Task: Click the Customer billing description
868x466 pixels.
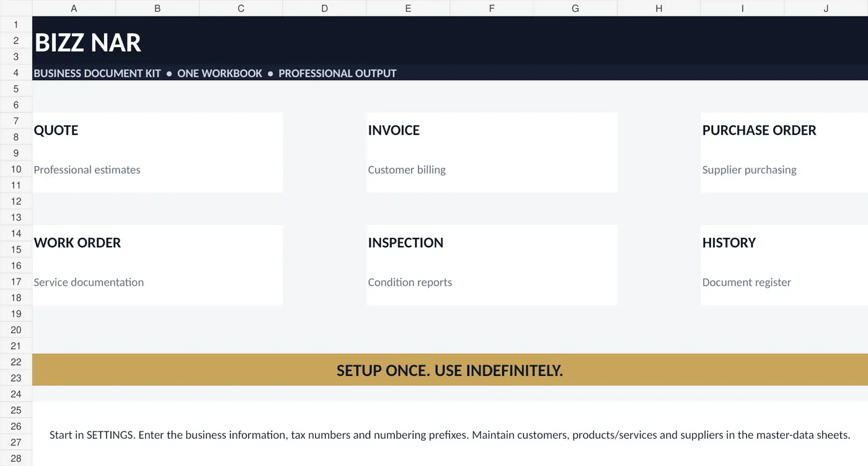Action: [407, 170]
